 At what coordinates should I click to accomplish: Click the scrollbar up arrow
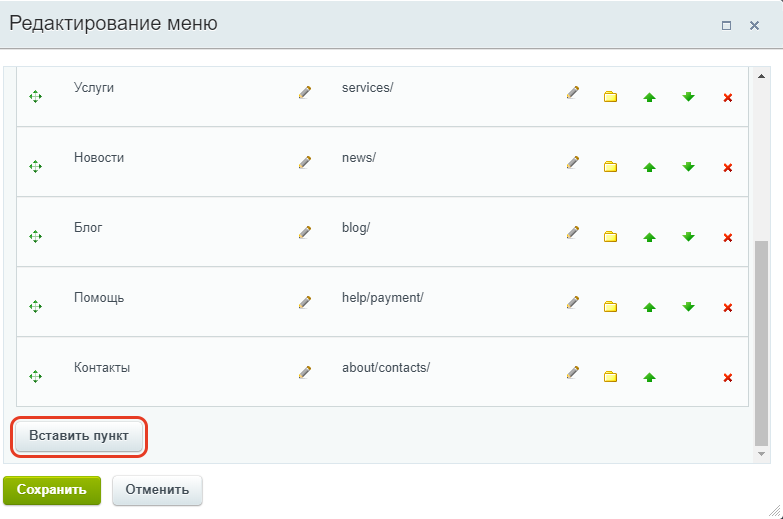[x=761, y=76]
